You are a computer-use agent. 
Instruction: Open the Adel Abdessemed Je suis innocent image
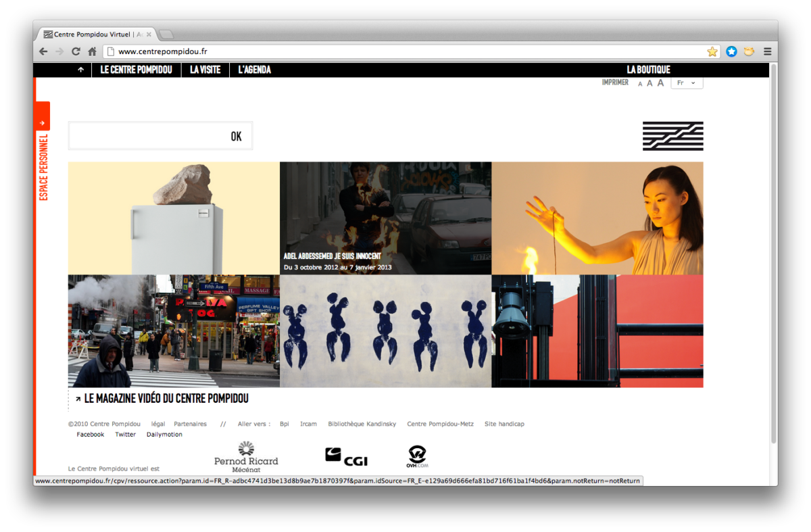(x=385, y=218)
